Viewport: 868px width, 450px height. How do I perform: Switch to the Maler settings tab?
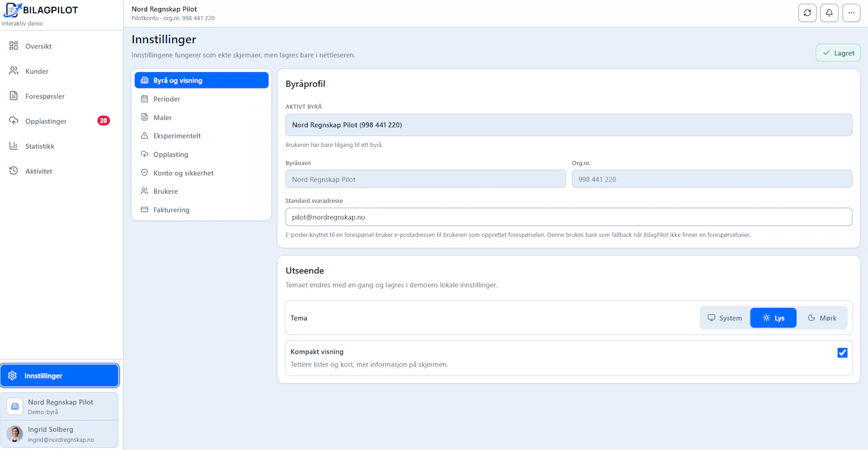point(201,117)
